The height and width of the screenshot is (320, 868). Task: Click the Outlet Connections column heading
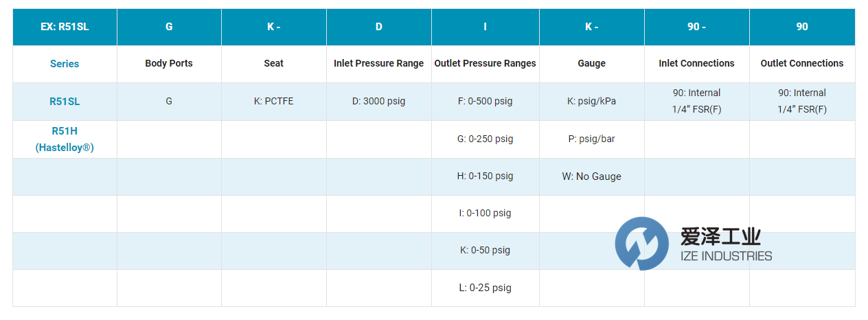(801, 63)
